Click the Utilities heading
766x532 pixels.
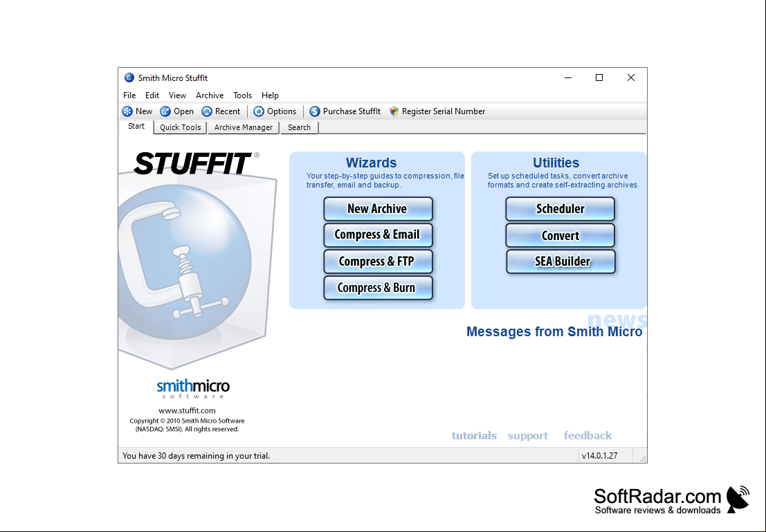click(556, 163)
